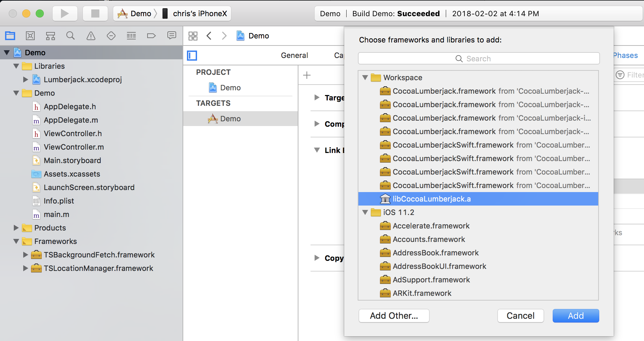Click the frameworks Search field
The height and width of the screenshot is (341, 644).
(x=479, y=58)
